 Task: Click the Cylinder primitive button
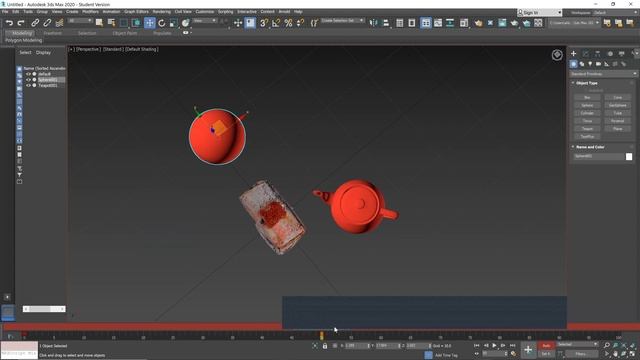tap(587, 113)
